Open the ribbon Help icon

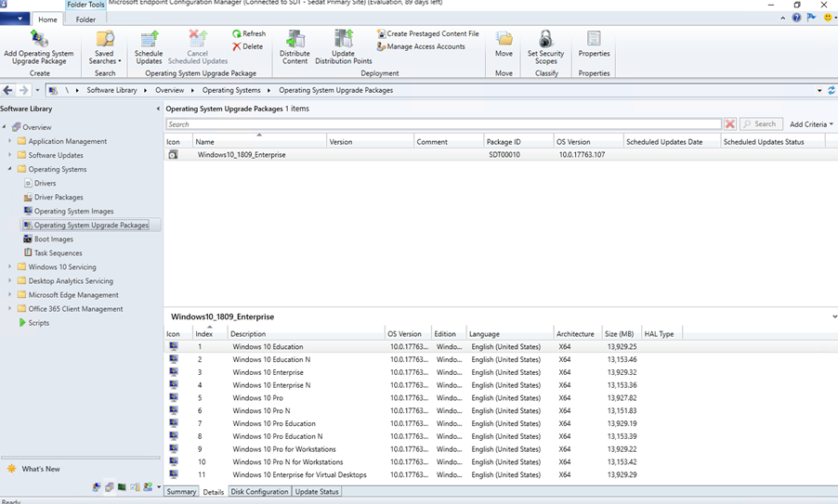(x=796, y=18)
